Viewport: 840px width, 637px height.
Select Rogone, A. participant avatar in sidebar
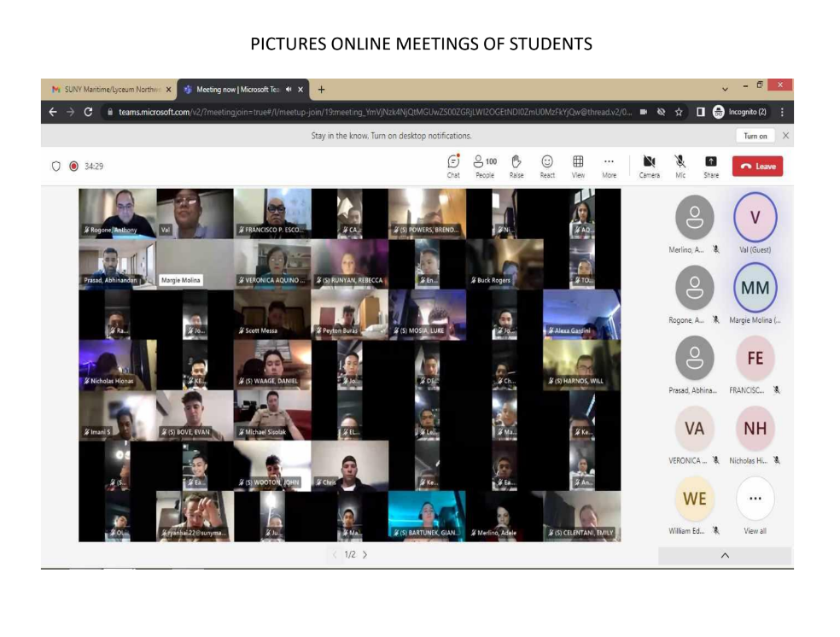coord(694,288)
